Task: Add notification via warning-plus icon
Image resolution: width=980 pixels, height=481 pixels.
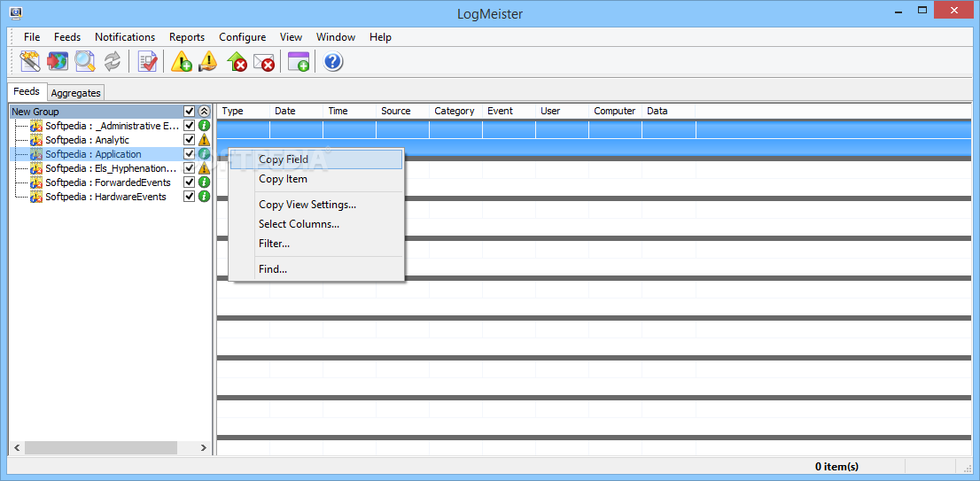Action: click(182, 61)
